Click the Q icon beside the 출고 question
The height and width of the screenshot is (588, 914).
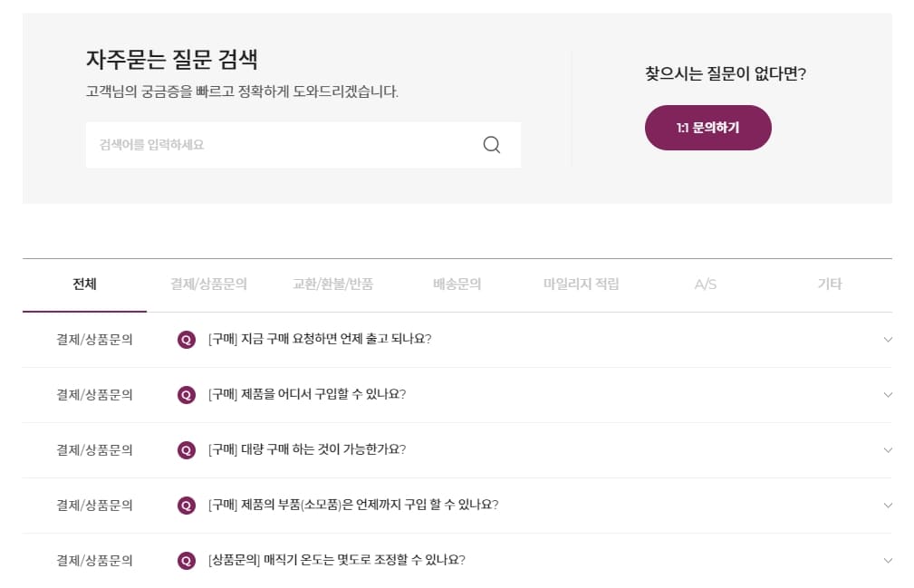pos(186,340)
